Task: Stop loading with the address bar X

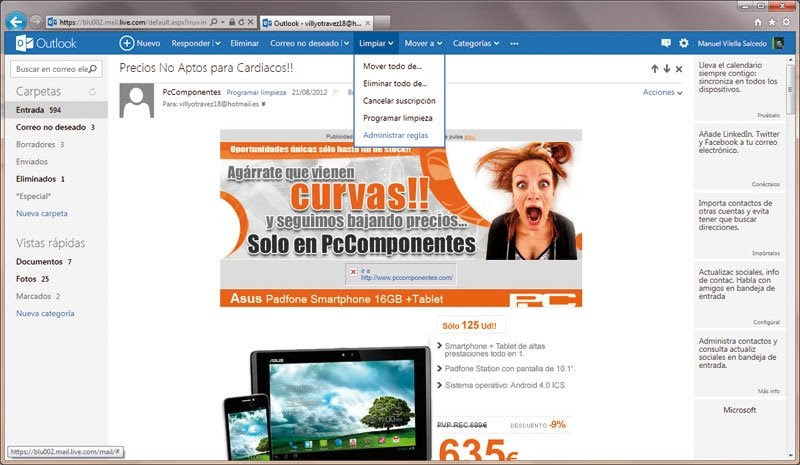Action: (x=251, y=22)
